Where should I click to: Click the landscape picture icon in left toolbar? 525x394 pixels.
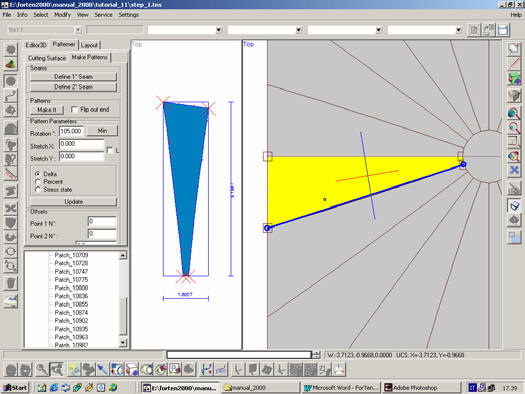[11, 301]
